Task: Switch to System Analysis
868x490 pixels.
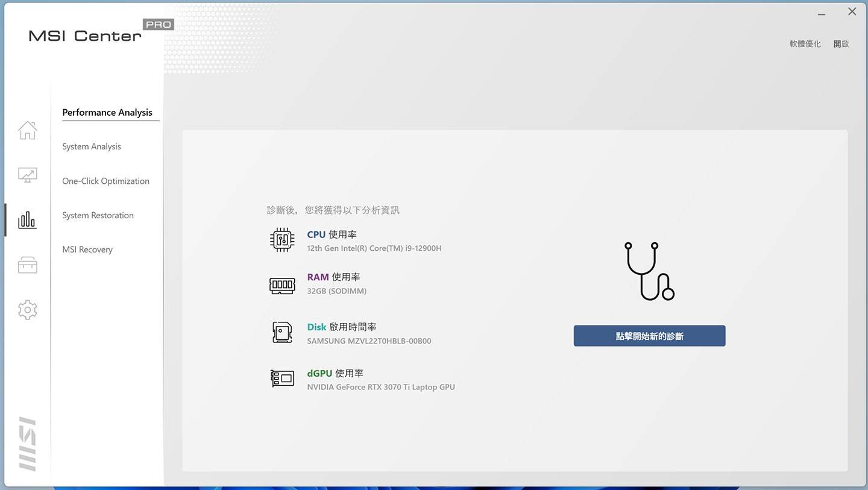Action: pos(92,146)
